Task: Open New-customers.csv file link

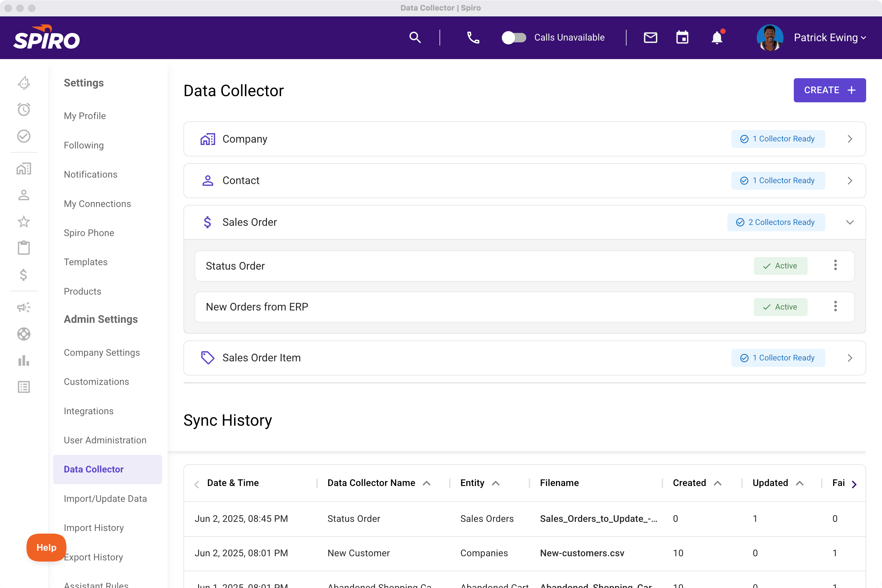Action: click(582, 554)
